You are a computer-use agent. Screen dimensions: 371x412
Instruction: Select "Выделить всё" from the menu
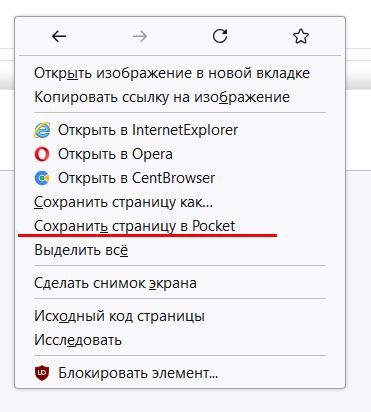(x=81, y=250)
